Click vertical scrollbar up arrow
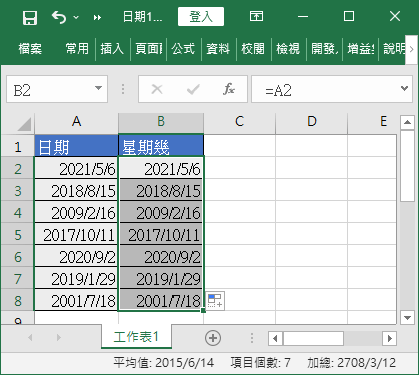Image resolution: width=419 pixels, height=375 pixels. click(407, 123)
